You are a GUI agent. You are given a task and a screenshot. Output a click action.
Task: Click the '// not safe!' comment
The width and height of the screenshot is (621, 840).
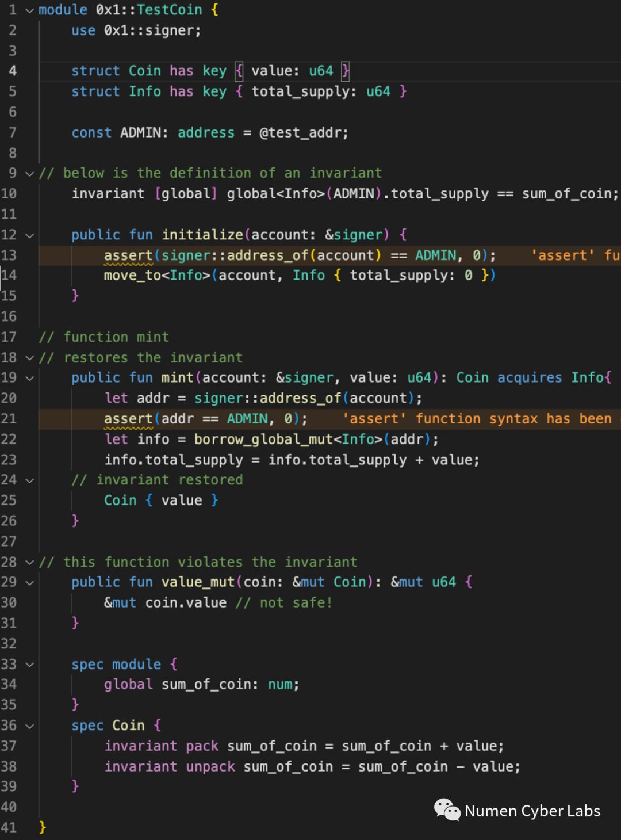(x=284, y=603)
